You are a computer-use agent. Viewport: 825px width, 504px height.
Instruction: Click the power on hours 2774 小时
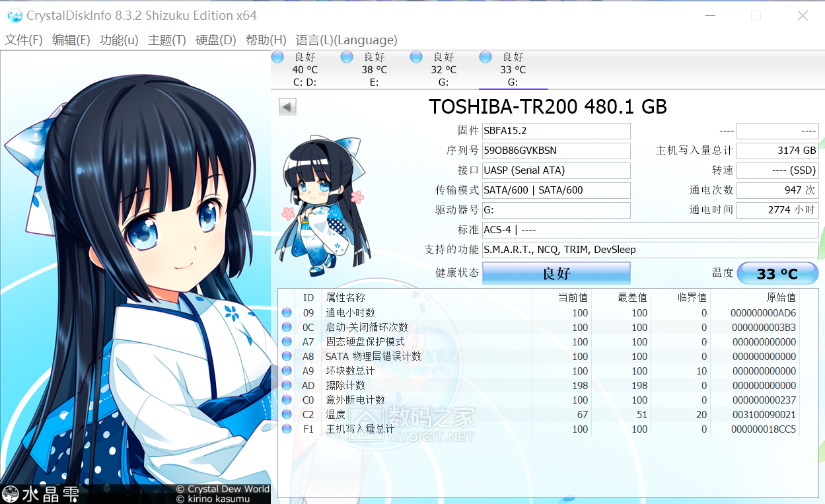[x=777, y=210]
